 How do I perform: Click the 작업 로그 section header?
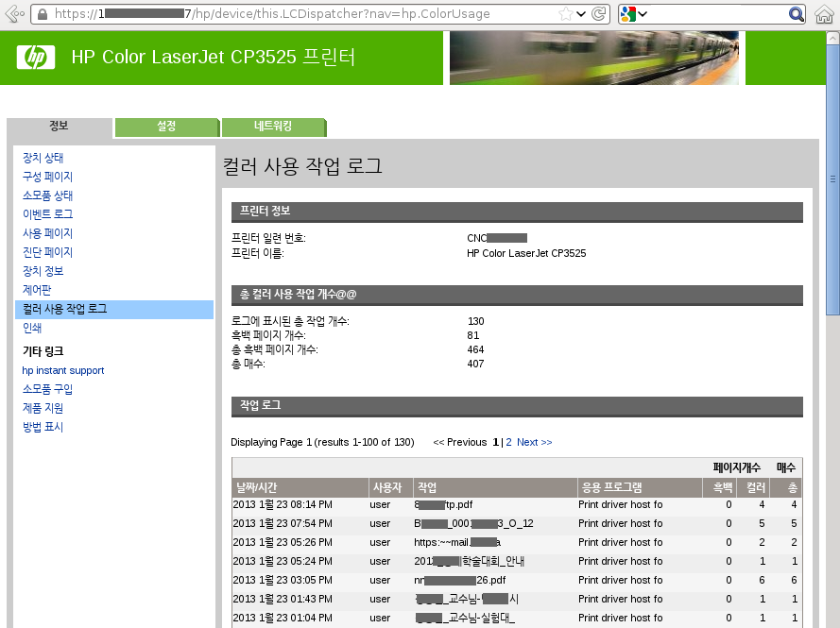pyautogui.click(x=517, y=406)
